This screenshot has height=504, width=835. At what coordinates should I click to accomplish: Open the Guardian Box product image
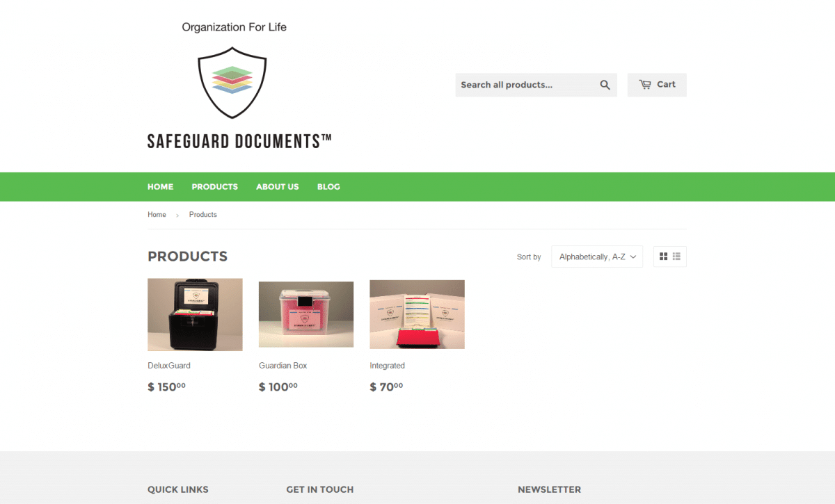coord(306,314)
